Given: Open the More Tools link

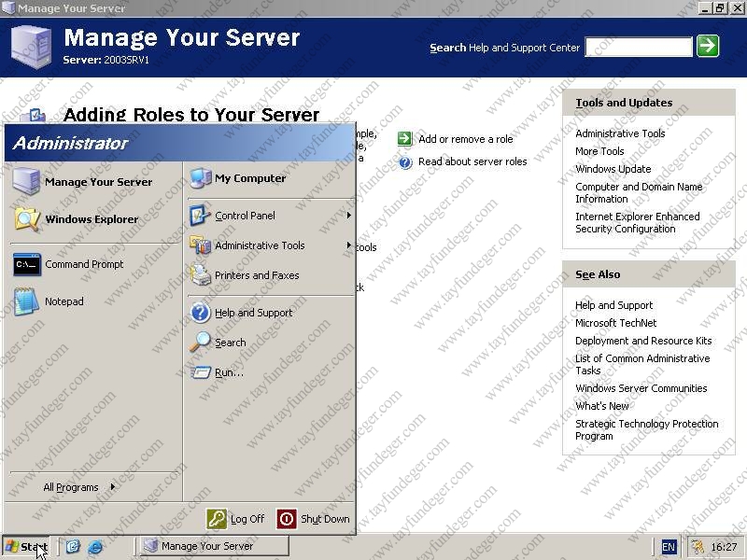Looking at the screenshot, I should (x=599, y=151).
